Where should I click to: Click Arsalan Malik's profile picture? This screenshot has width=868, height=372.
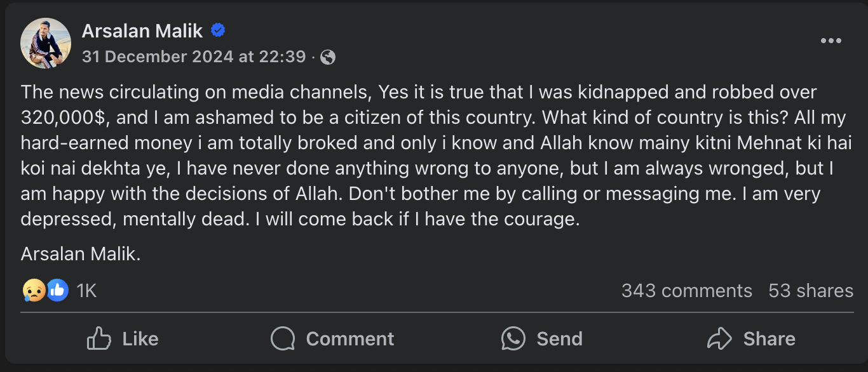(45, 43)
